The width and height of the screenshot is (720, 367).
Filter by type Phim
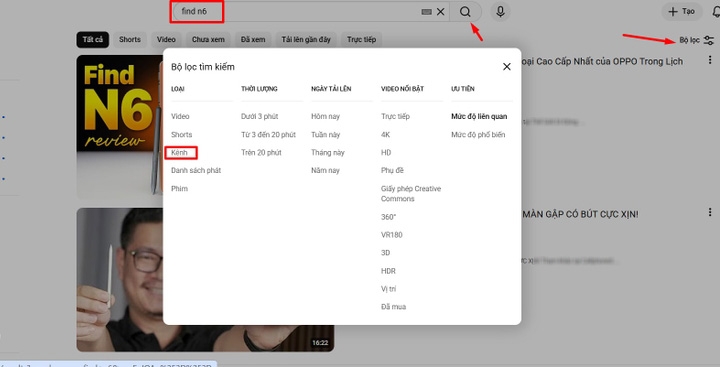point(179,189)
